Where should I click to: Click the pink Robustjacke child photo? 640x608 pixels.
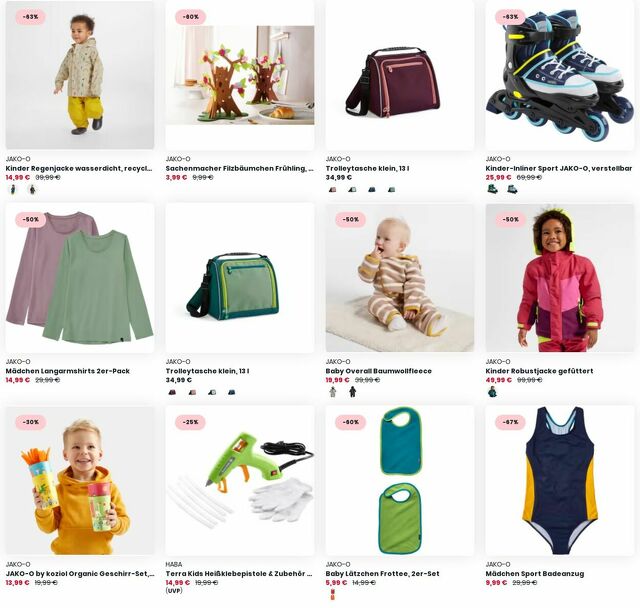pos(560,278)
